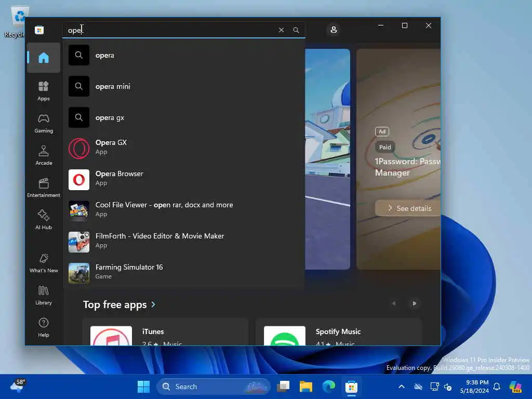Screen dimensions: 532x399
Task: Clear the search box text
Action: [281, 30]
